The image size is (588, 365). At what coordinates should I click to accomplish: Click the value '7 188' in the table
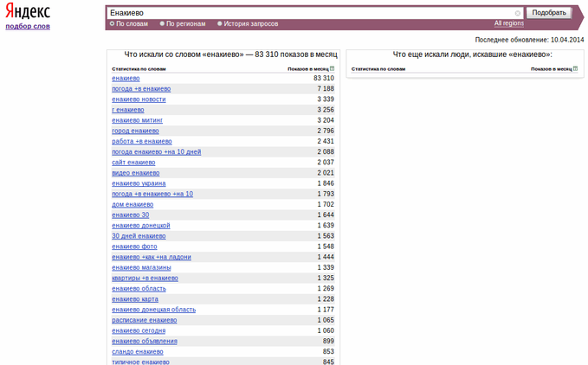tap(326, 89)
